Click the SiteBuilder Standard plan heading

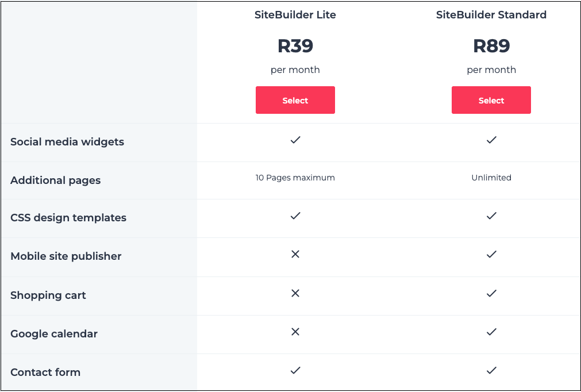point(491,15)
